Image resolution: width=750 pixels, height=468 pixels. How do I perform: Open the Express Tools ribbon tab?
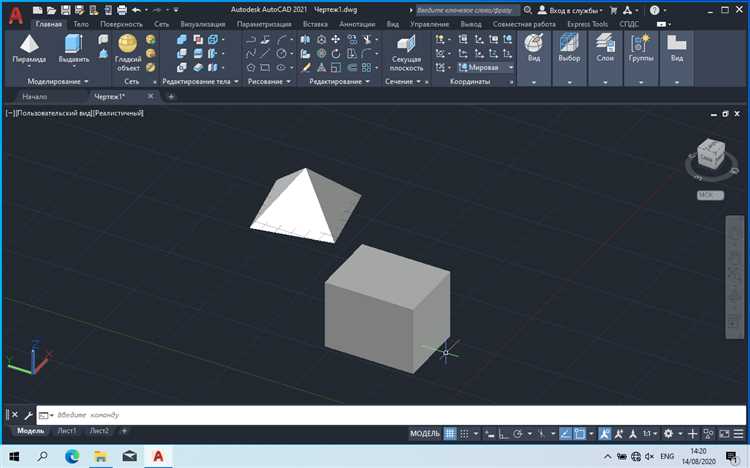click(x=587, y=24)
